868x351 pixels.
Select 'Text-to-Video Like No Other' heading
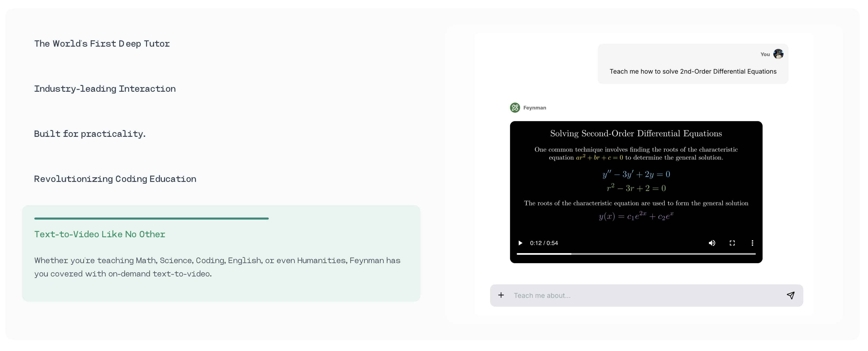(x=100, y=234)
